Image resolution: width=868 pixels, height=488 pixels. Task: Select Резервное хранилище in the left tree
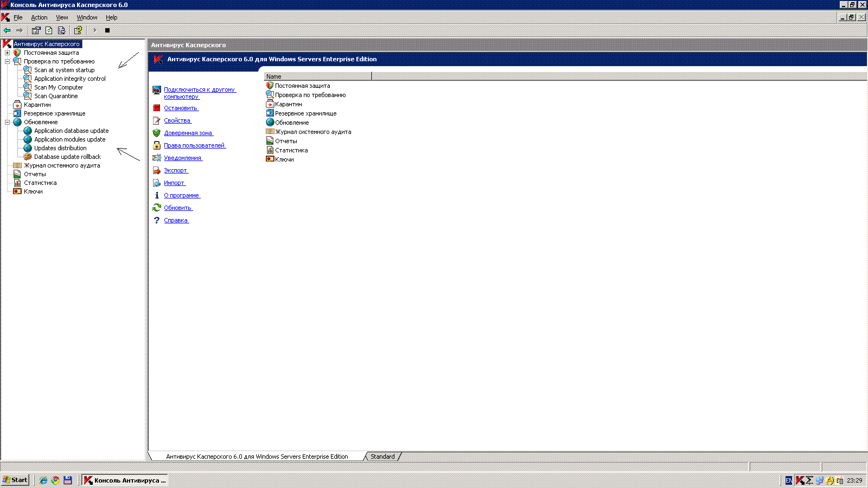(x=55, y=113)
